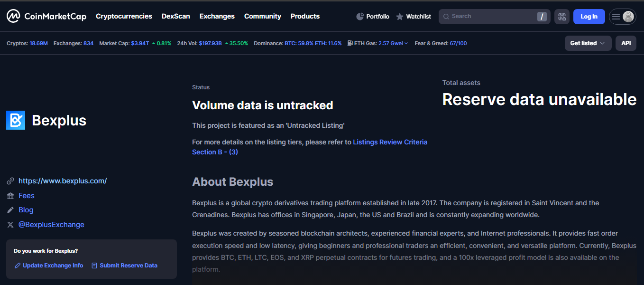Open the Listings Review Criteria link
This screenshot has height=285, width=644.
pos(390,142)
